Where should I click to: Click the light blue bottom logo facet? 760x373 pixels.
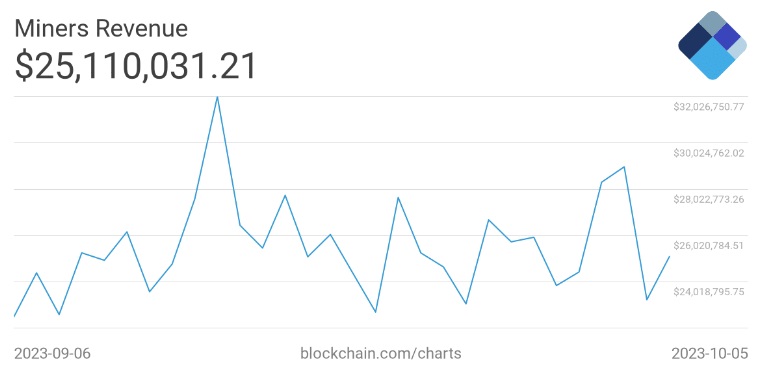click(x=712, y=60)
